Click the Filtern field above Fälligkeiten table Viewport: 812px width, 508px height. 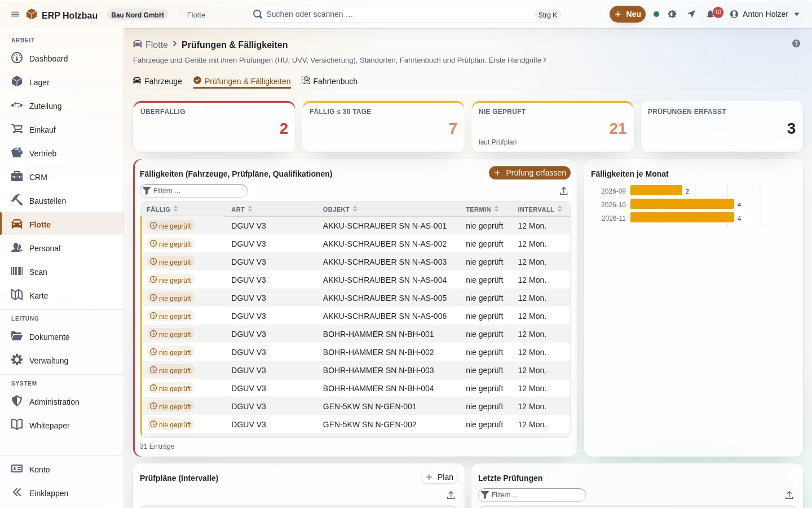(193, 191)
